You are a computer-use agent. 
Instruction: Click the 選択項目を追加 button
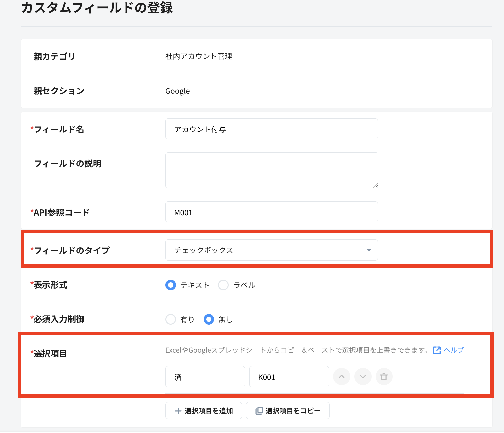pos(204,411)
